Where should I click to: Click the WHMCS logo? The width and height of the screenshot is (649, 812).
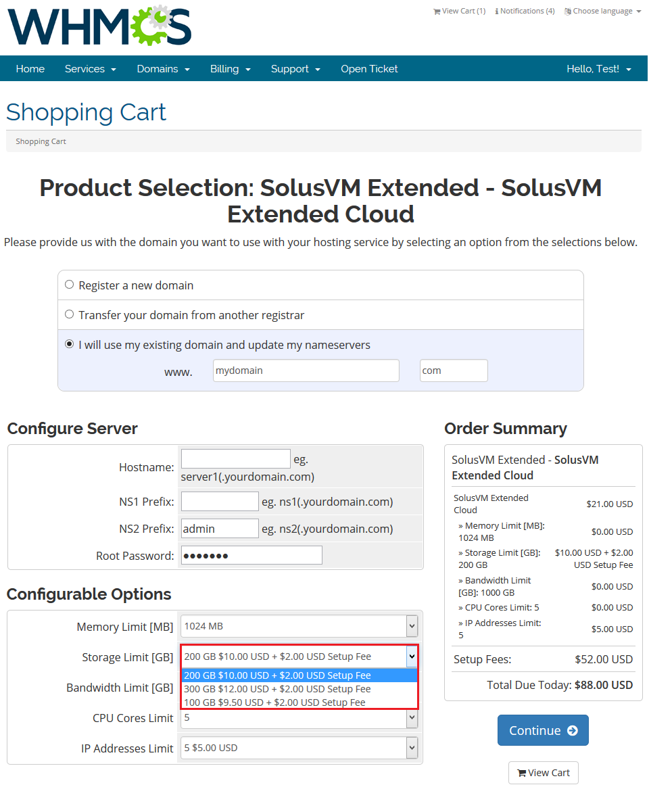coord(99,26)
